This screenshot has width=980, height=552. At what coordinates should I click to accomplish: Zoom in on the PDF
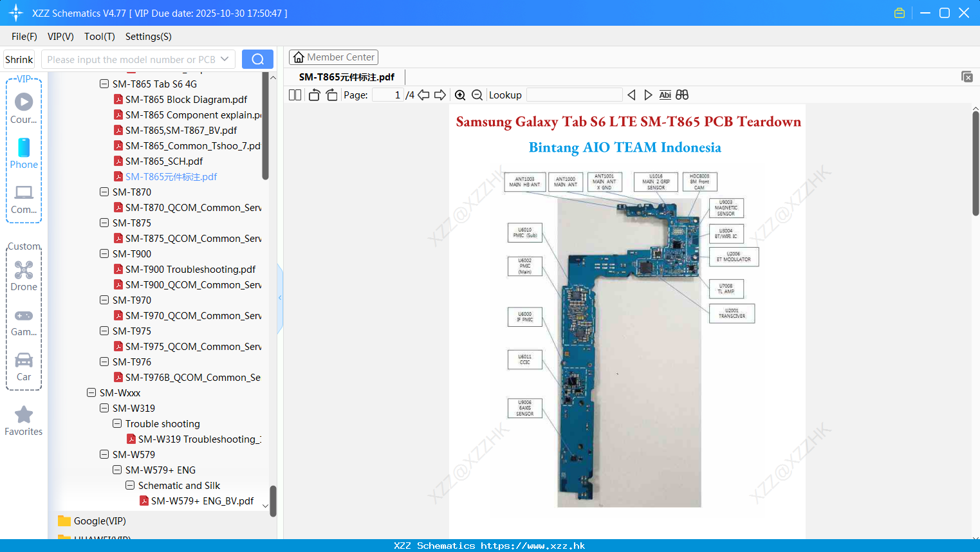460,95
